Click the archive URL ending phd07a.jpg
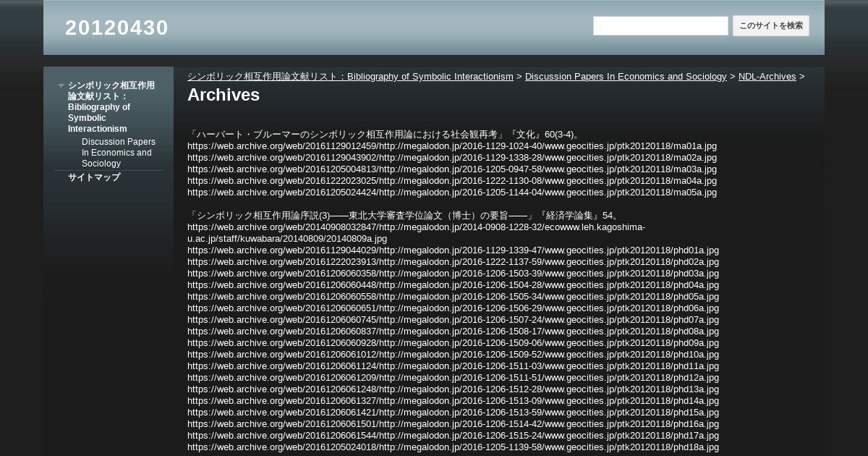868x456 pixels. [453, 320]
